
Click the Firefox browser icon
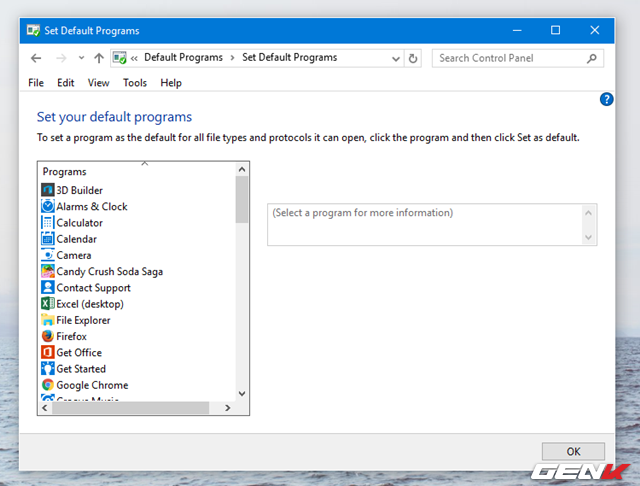click(x=47, y=336)
